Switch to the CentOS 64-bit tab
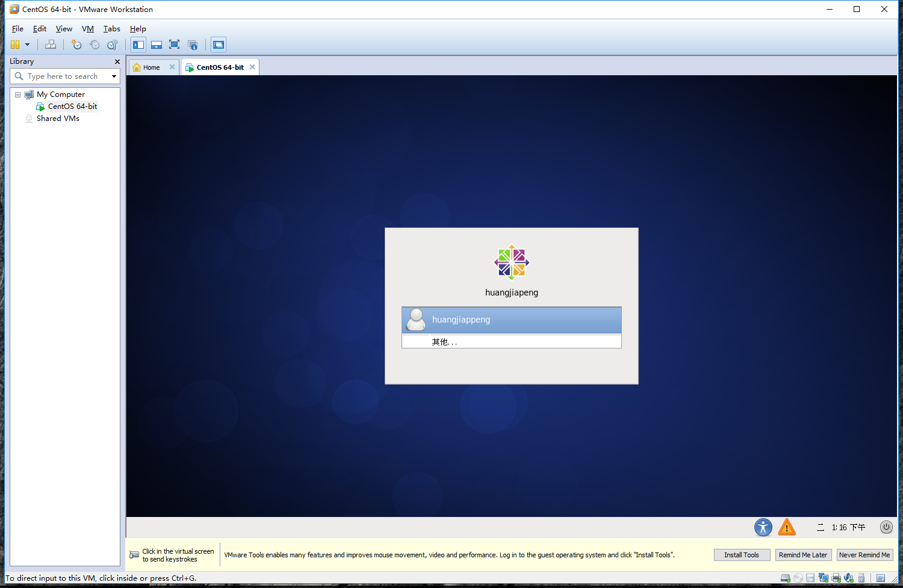Image resolution: width=903 pixels, height=588 pixels. 220,67
